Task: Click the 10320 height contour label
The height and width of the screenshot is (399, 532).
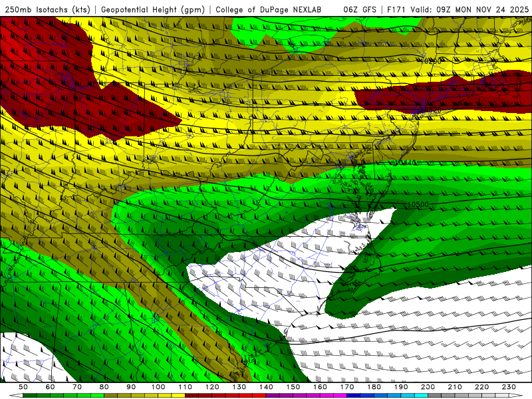Action: click(x=431, y=110)
